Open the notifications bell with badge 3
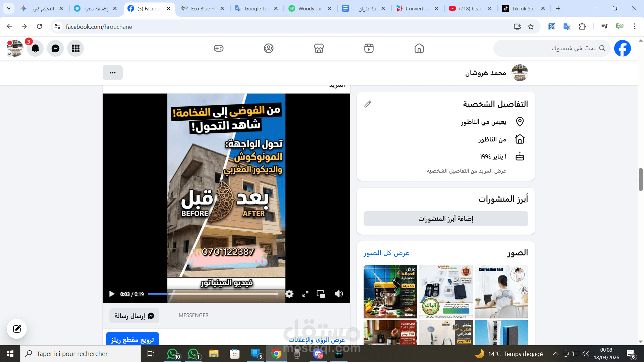This screenshot has height=362, width=644. pos(35,48)
